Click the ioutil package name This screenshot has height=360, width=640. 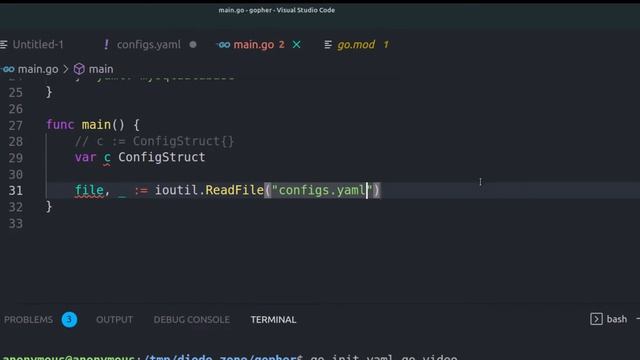[176, 190]
